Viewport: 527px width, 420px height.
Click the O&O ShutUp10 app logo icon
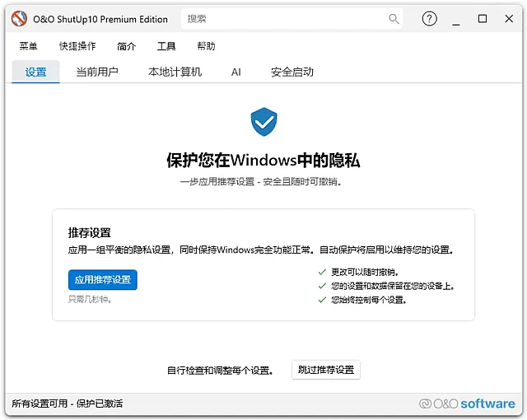point(19,18)
